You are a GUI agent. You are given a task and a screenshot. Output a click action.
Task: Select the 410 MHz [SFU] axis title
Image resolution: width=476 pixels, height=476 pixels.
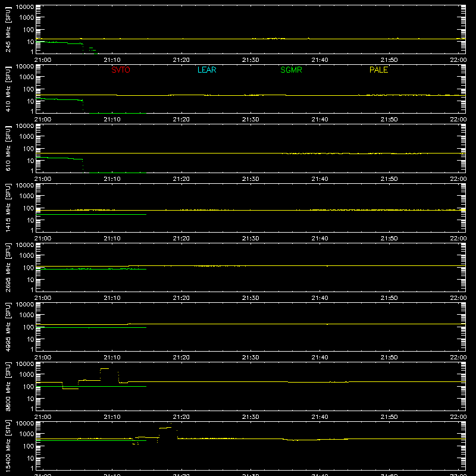[x=8, y=89]
